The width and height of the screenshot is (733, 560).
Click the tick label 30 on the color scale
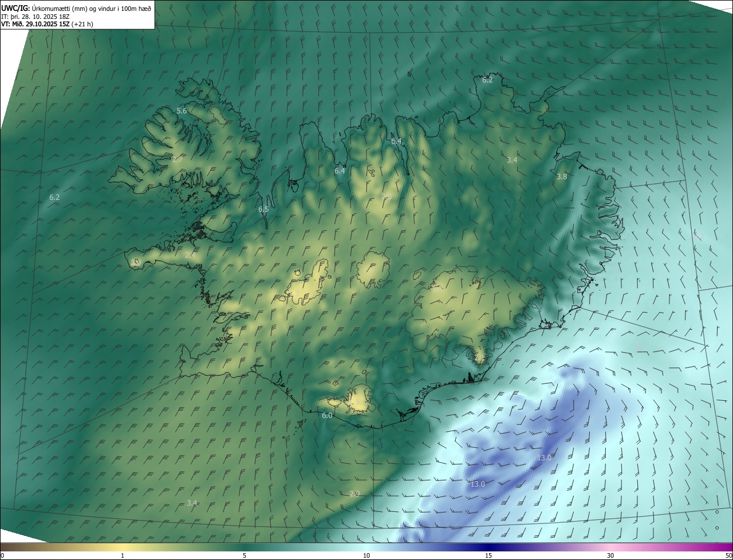610,555
